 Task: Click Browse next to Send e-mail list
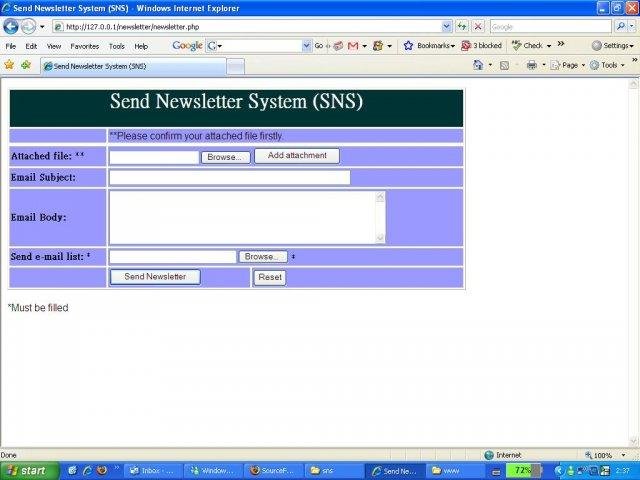click(263, 257)
